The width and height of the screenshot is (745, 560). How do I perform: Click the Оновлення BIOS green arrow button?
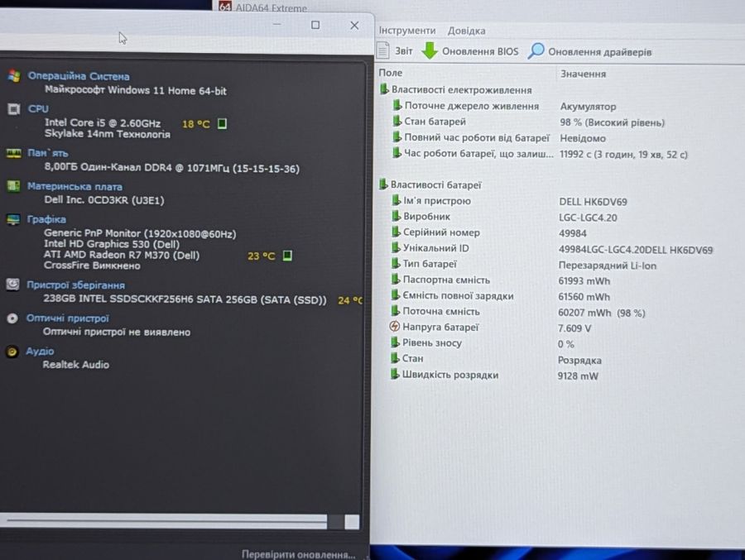[470, 51]
